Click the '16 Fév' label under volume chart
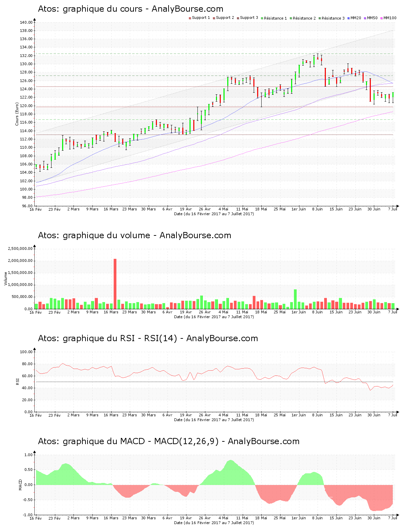 [35, 312]
